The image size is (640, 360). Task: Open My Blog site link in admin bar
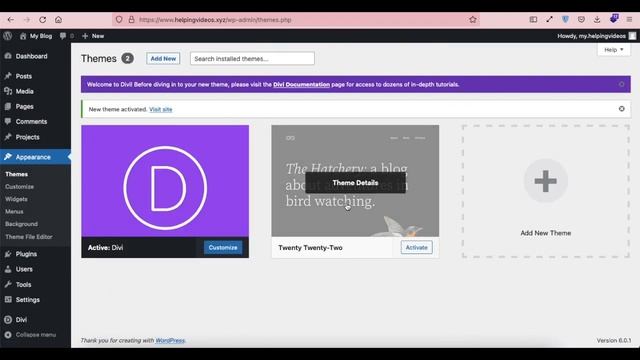point(36,36)
